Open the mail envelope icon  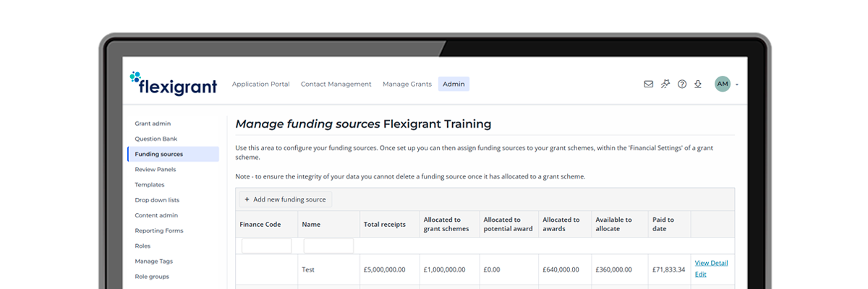pyautogui.click(x=648, y=84)
